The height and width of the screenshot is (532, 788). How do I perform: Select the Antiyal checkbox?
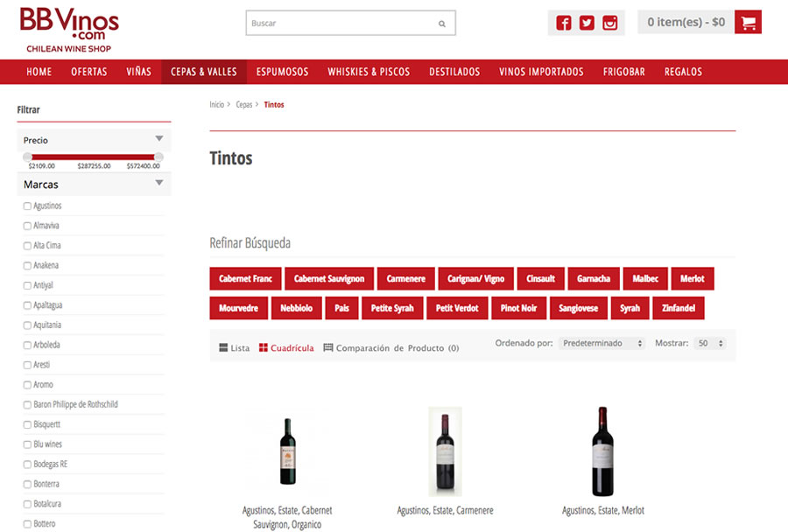click(27, 285)
